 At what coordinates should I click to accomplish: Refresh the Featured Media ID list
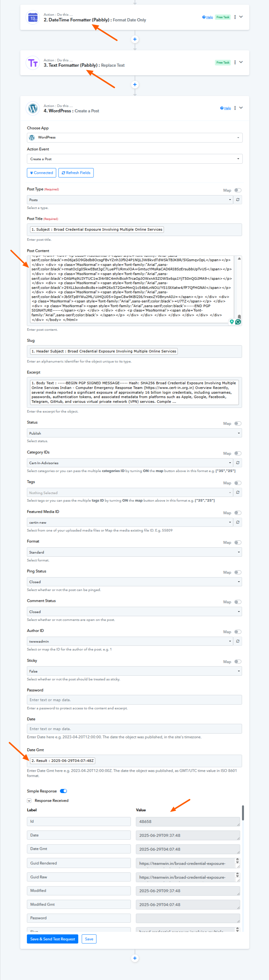(x=238, y=522)
